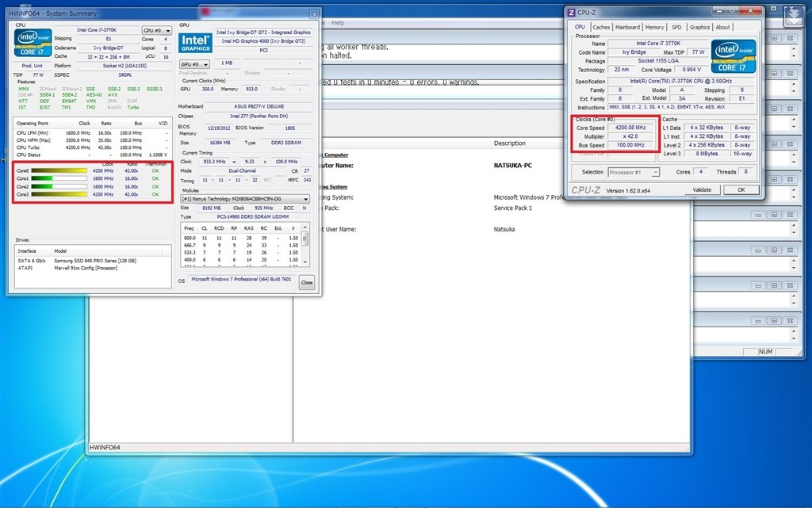Open the Help menu in the background window
The height and width of the screenshot is (508, 812).
(x=338, y=23)
